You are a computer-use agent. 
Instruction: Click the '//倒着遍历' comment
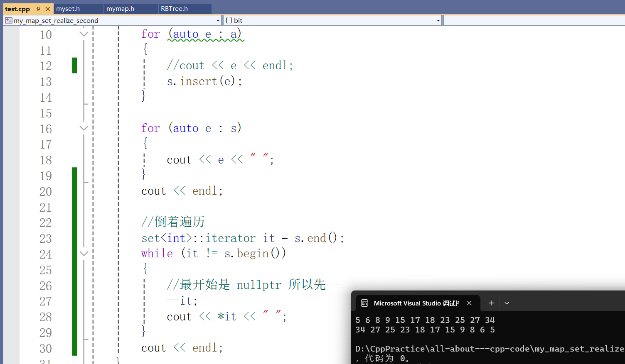point(173,222)
